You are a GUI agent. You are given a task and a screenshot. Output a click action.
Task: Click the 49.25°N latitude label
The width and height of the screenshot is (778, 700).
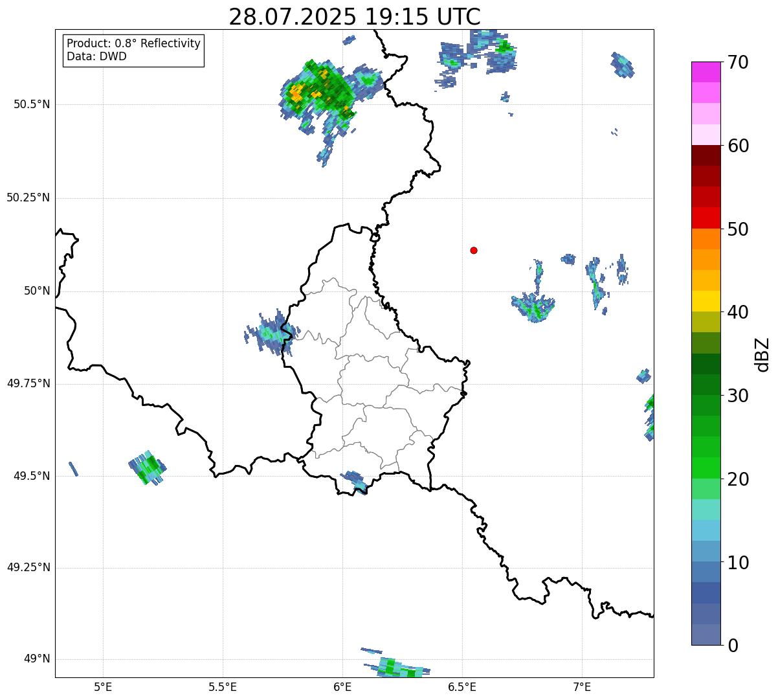point(28,567)
